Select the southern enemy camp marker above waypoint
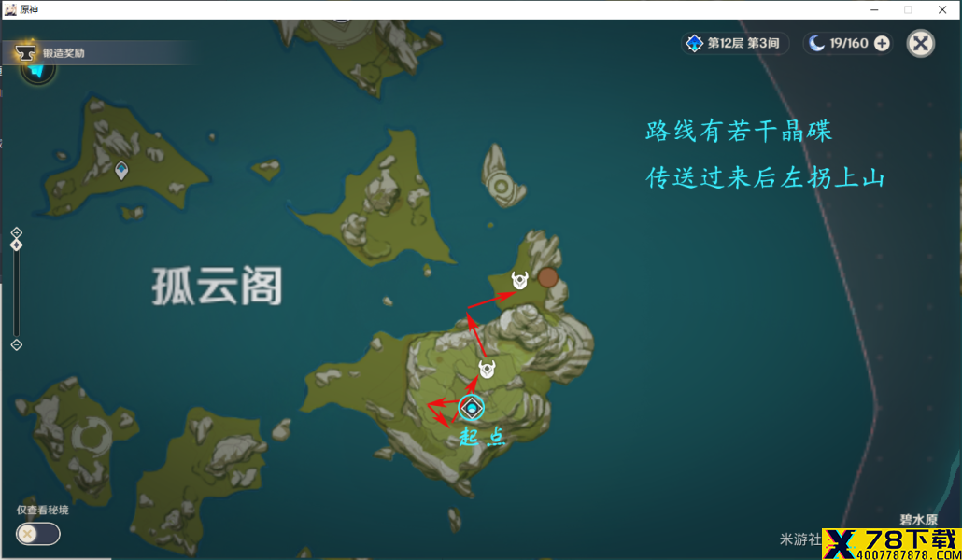Viewport: 962px width, 560px height. [x=488, y=369]
